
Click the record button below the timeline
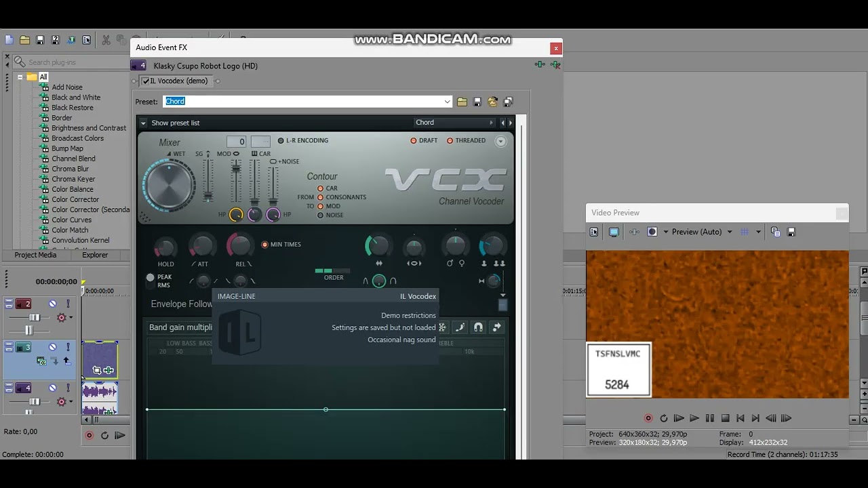[x=89, y=435]
